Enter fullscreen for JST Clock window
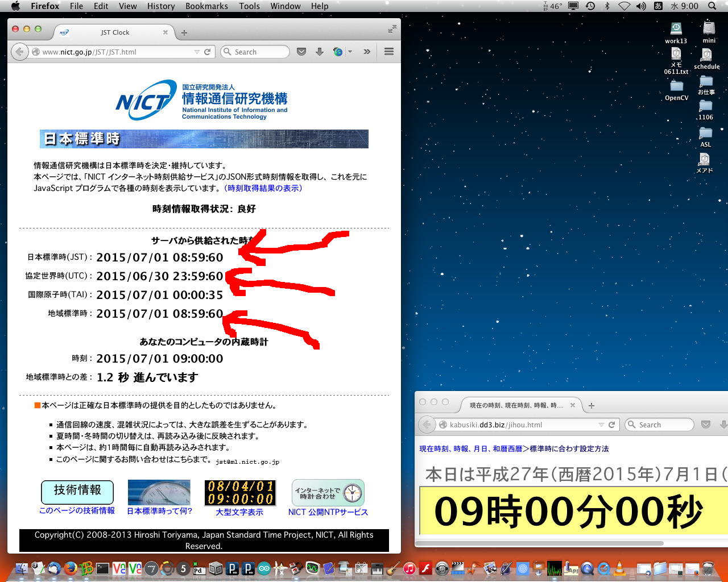Viewport: 728px width, 582px height. coord(392,29)
